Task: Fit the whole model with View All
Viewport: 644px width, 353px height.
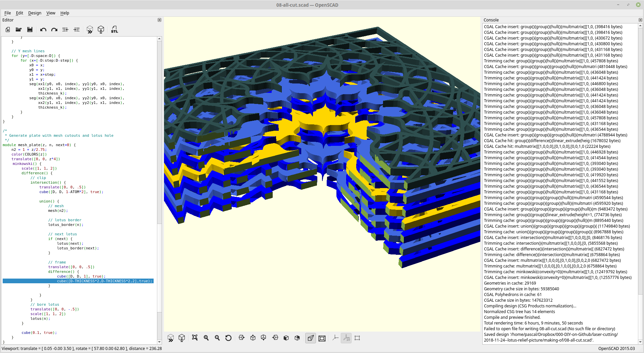Action: (x=195, y=338)
